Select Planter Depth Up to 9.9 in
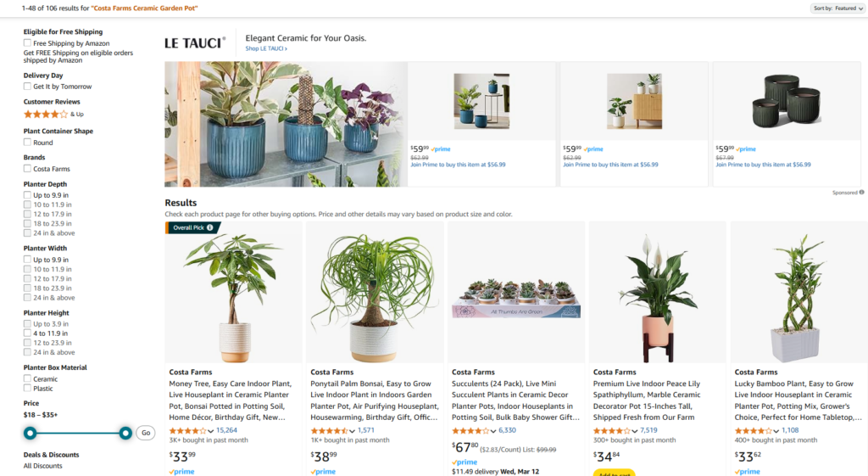 point(27,195)
